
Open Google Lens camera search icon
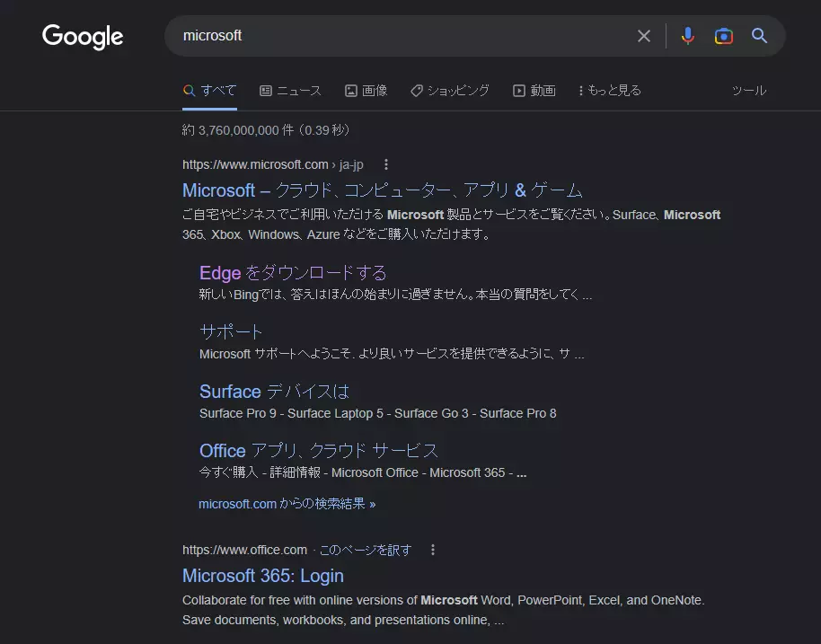pyautogui.click(x=724, y=36)
